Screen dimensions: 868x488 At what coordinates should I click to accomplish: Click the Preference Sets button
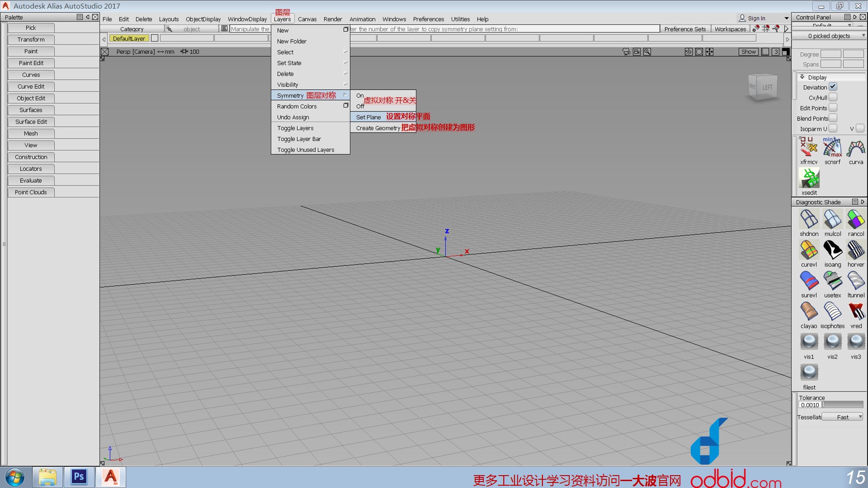point(685,29)
